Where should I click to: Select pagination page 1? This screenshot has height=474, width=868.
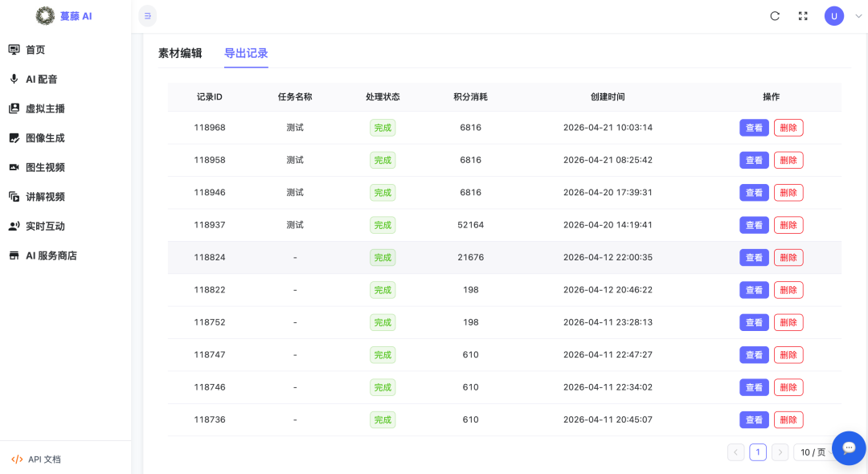coord(758,452)
